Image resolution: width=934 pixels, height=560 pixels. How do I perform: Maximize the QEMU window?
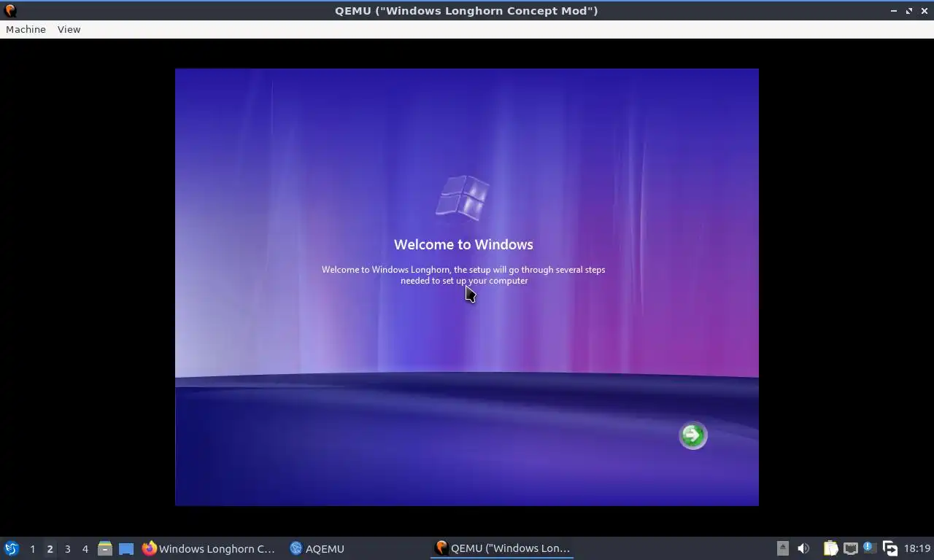(909, 10)
